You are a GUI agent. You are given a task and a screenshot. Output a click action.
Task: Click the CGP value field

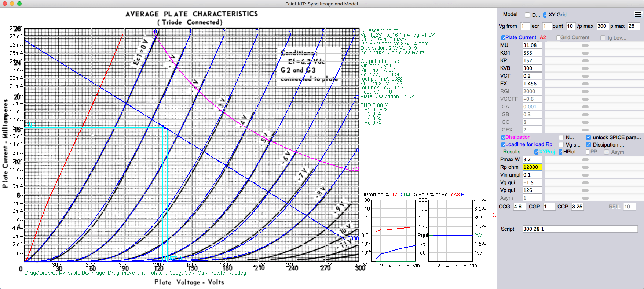tap(549, 207)
